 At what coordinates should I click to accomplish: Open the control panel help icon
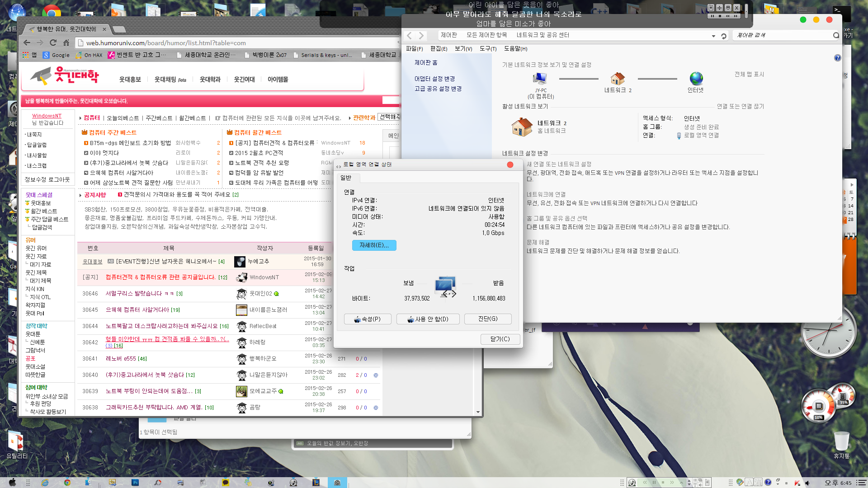tap(837, 58)
